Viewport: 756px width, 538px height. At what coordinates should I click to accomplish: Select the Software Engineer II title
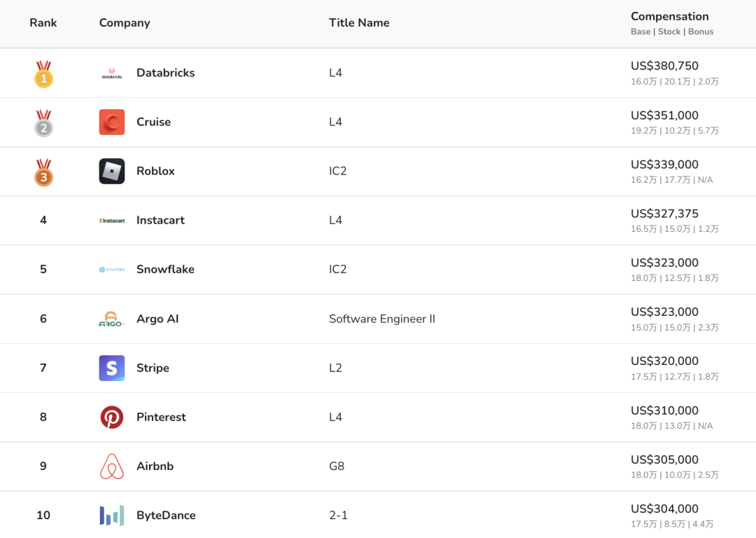coord(381,319)
